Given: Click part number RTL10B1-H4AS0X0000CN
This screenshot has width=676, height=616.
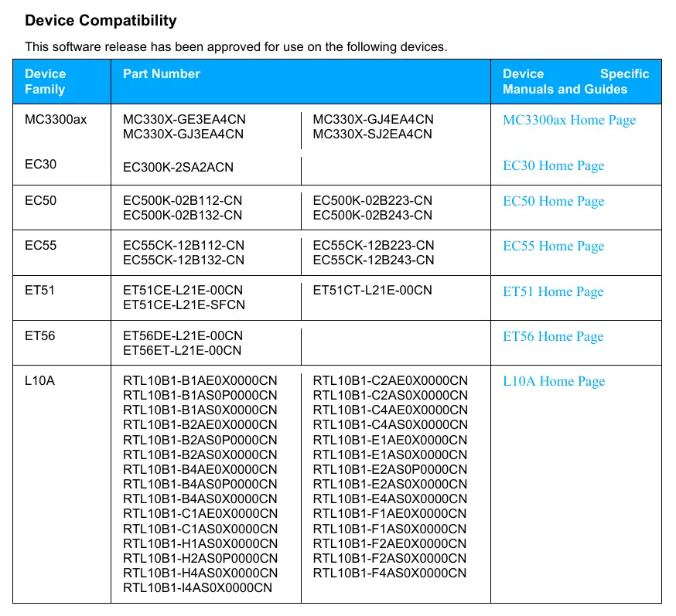Looking at the screenshot, I should [x=200, y=573].
